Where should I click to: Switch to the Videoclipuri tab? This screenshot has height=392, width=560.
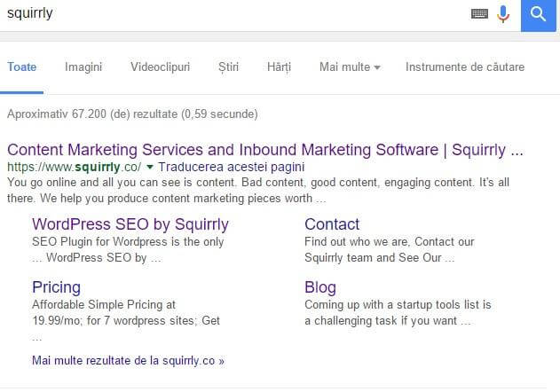point(160,67)
